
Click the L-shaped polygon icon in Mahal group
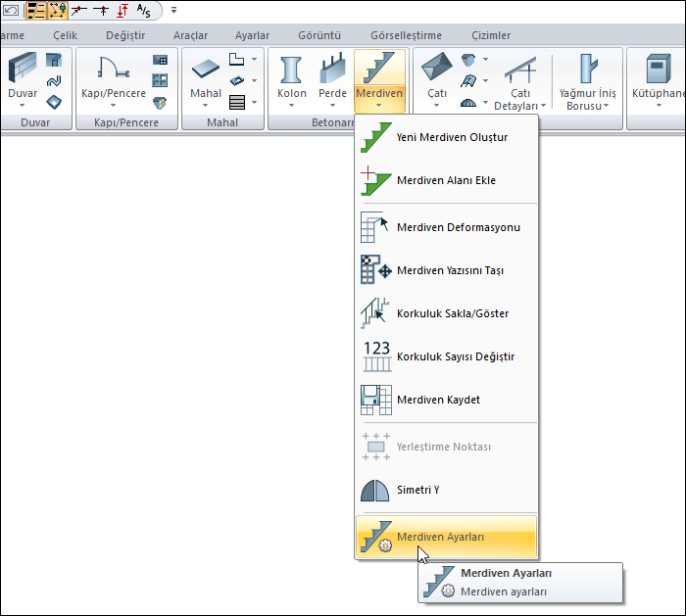point(237,59)
